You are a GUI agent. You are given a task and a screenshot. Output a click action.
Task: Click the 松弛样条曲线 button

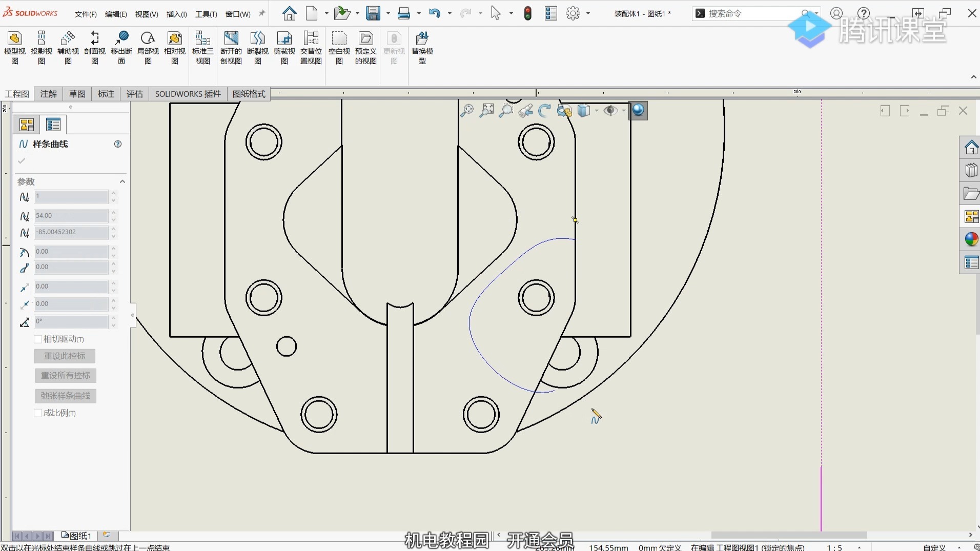click(65, 396)
